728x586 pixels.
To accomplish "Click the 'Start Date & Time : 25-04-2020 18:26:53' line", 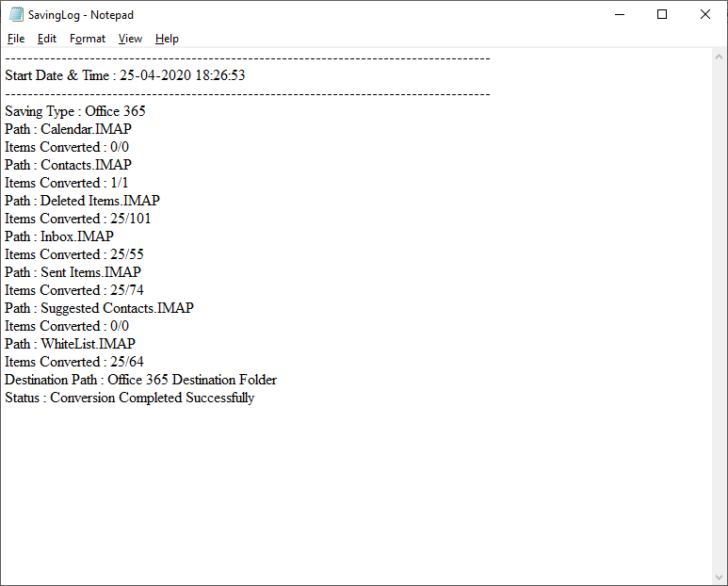I will 125,75.
